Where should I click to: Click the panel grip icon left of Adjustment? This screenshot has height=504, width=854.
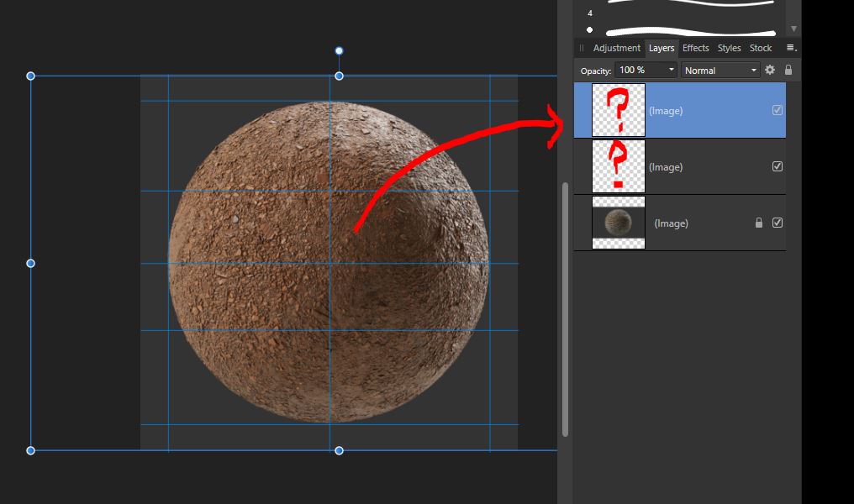(x=581, y=48)
